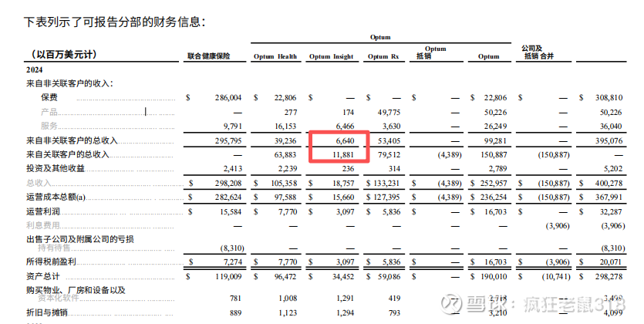
Task: Select the year label 2024
Action: (x=35, y=69)
